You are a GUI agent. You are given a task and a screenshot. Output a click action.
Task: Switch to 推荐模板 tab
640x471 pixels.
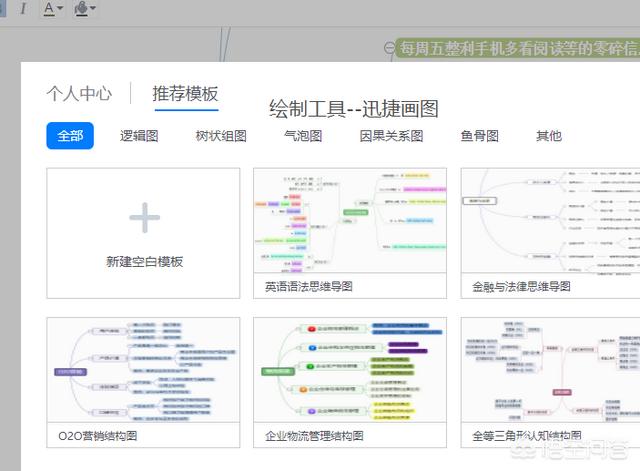click(x=186, y=93)
